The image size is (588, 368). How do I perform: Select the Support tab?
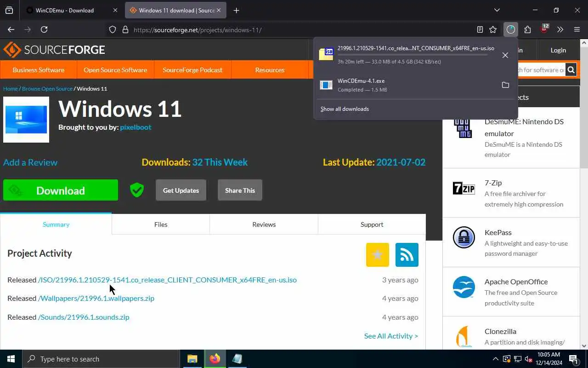(x=372, y=224)
